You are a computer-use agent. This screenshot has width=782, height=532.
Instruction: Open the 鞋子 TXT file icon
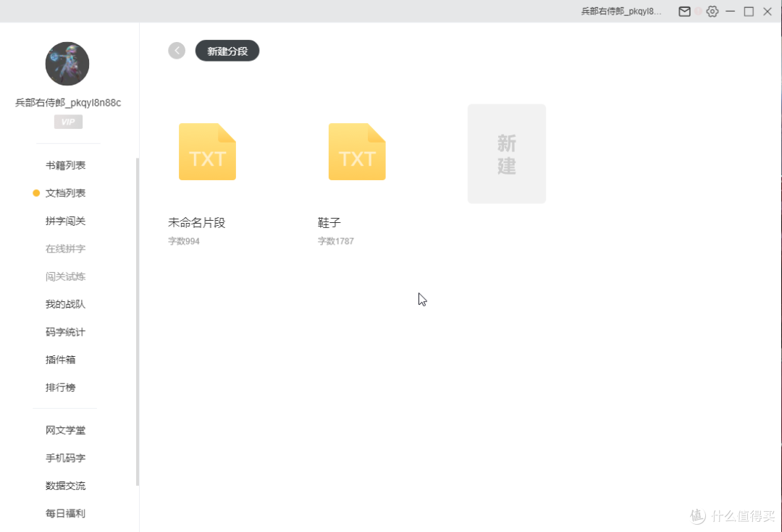[x=357, y=152]
